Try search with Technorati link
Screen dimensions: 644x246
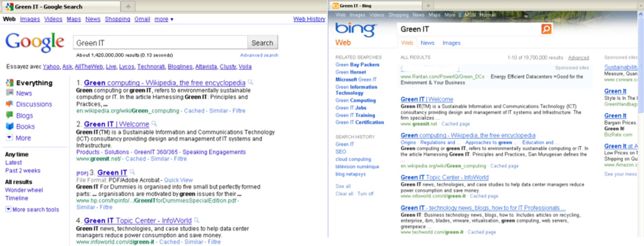coord(151,67)
